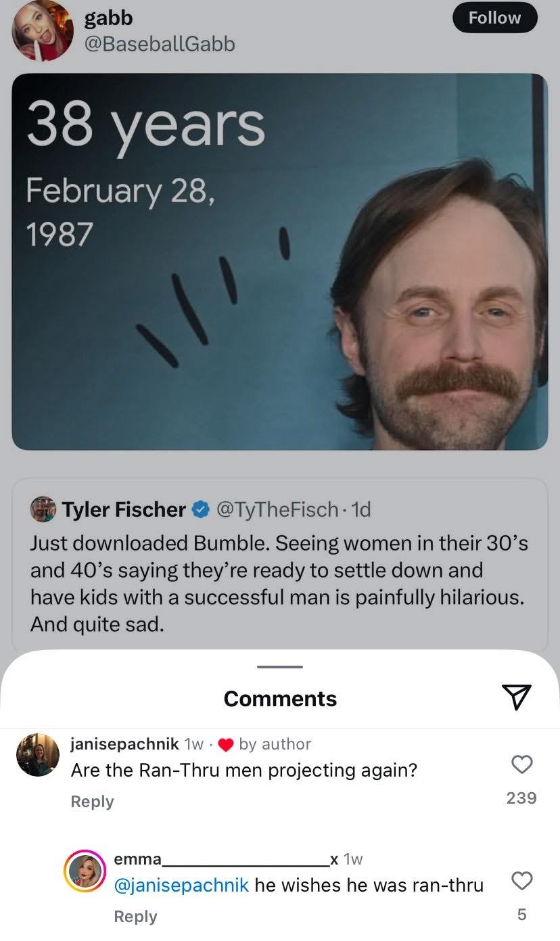Open the @BaseballGabb handle
The height and width of the screenshot is (941, 560).
[x=160, y=44]
